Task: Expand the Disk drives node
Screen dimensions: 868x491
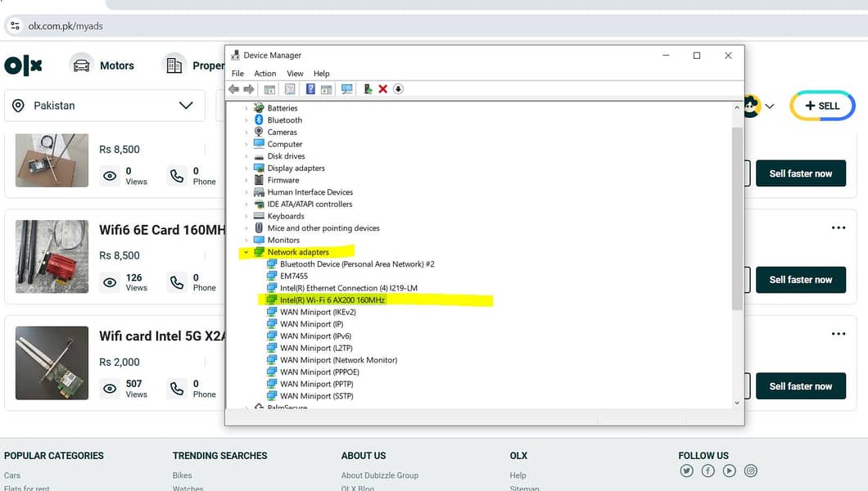Action: click(246, 156)
